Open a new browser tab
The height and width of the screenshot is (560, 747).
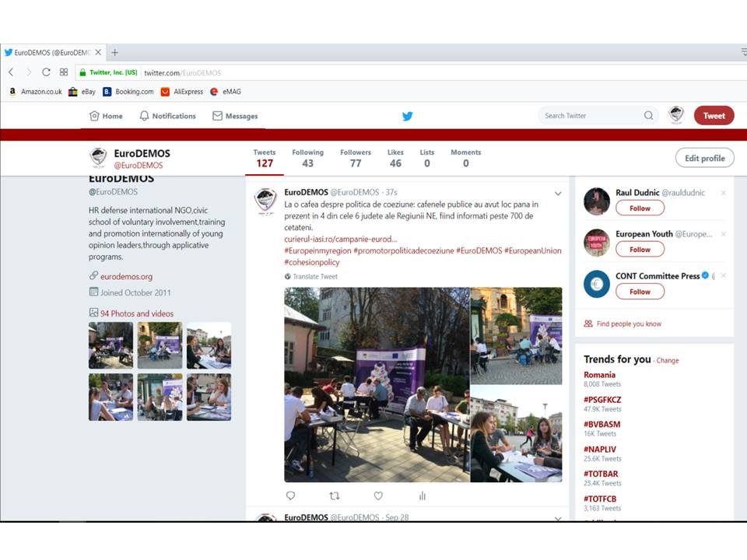point(115,52)
